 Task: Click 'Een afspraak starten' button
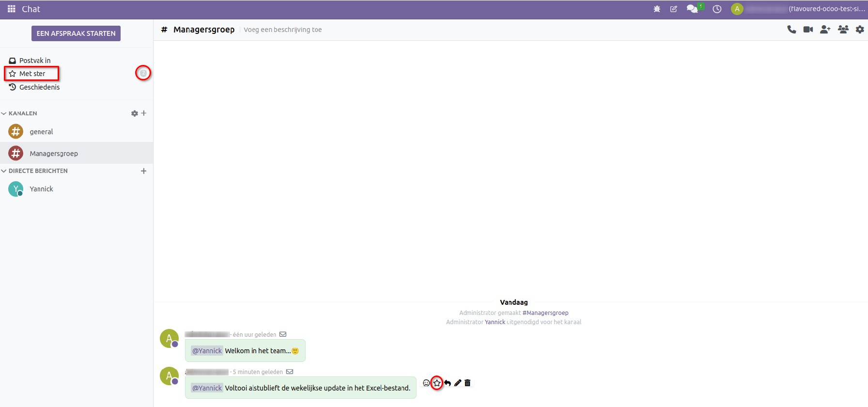tap(76, 33)
